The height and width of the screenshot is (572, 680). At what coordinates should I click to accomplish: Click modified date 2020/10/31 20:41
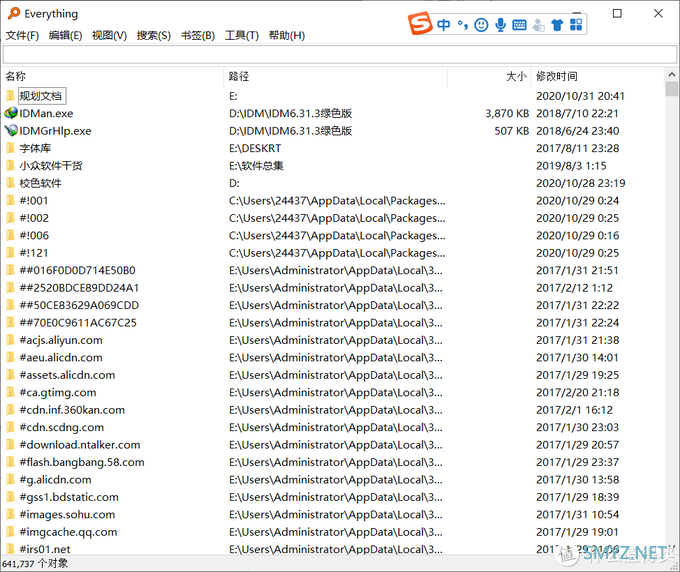coord(580,96)
